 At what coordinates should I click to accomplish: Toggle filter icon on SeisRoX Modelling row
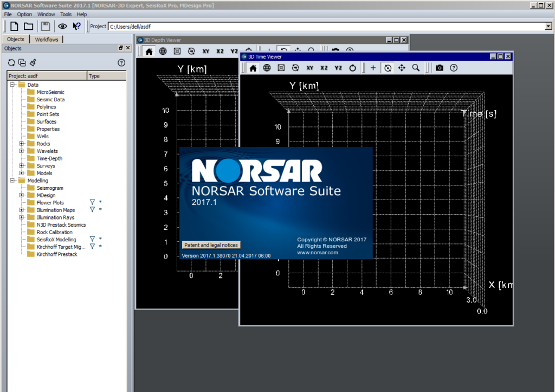point(92,239)
